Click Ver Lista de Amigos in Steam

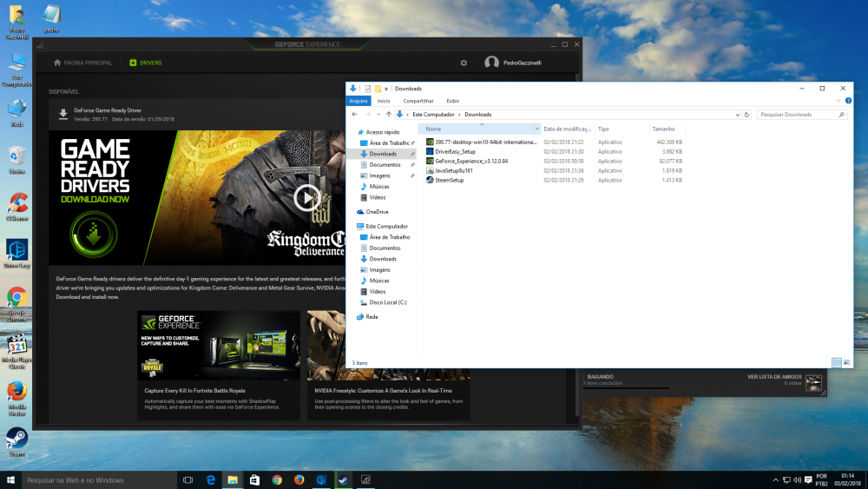[774, 377]
